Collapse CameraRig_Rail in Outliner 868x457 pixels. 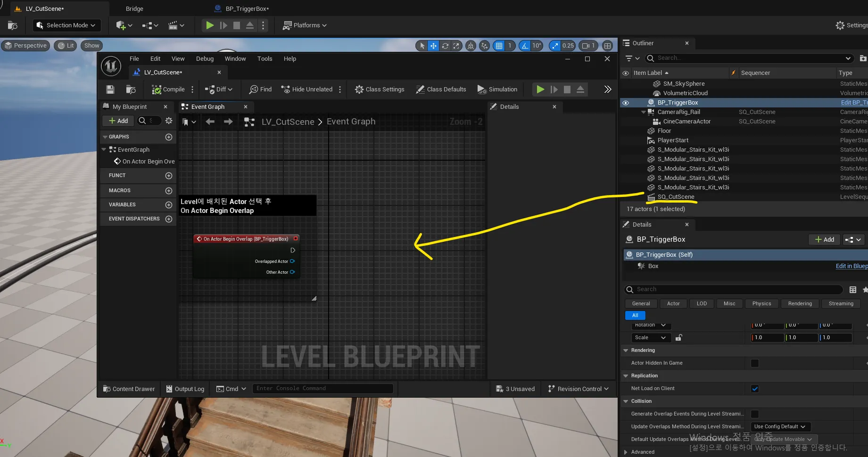tap(644, 112)
